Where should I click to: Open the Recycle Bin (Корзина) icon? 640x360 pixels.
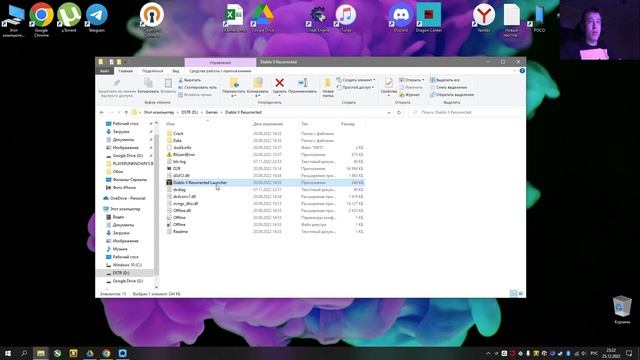click(x=622, y=309)
